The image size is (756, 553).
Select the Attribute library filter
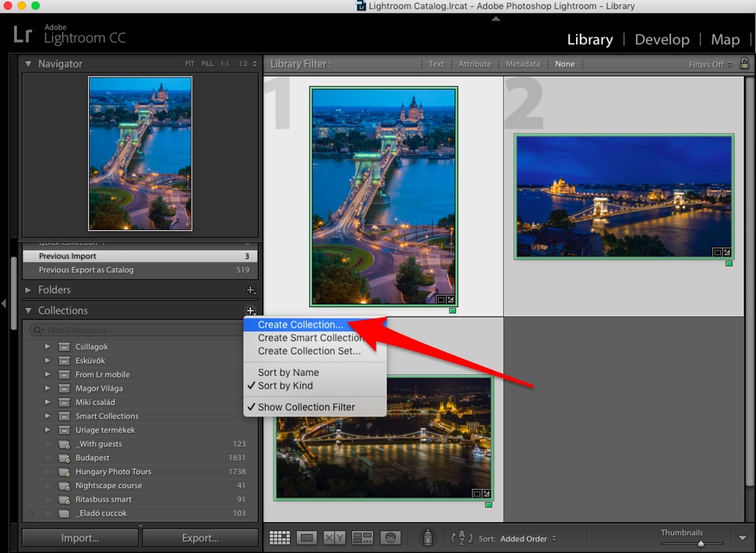[475, 64]
